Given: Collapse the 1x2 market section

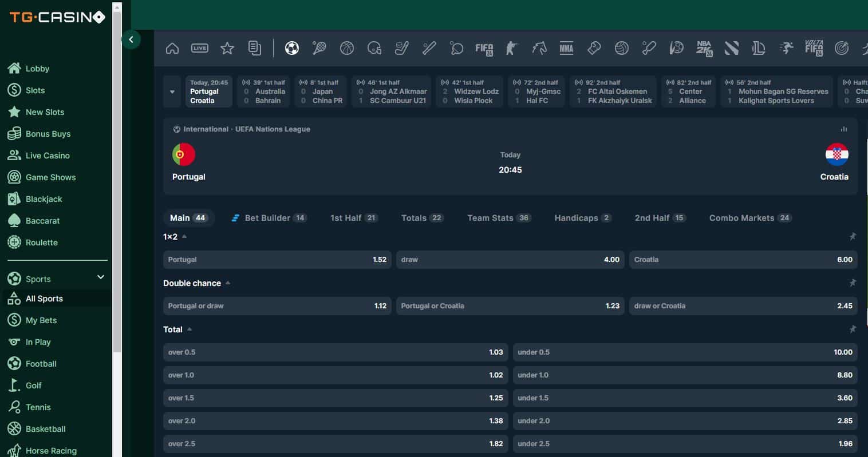Looking at the screenshot, I should click(x=184, y=236).
